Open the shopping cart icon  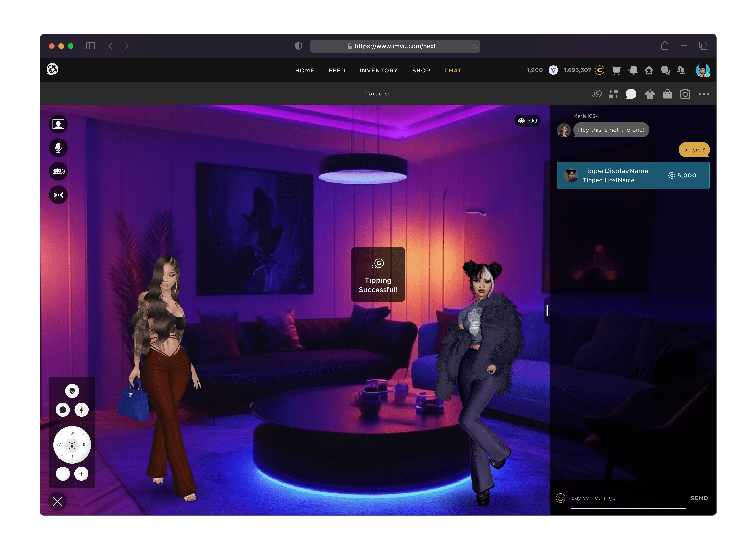click(616, 70)
